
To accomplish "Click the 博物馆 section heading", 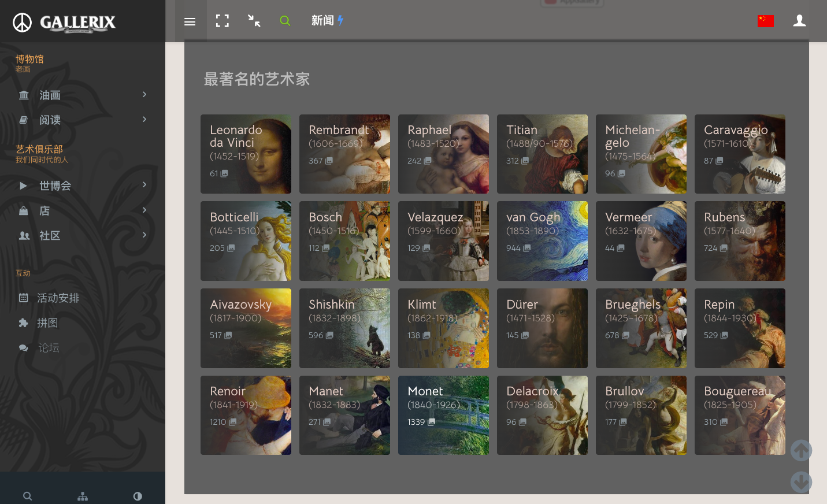I will tap(29, 59).
